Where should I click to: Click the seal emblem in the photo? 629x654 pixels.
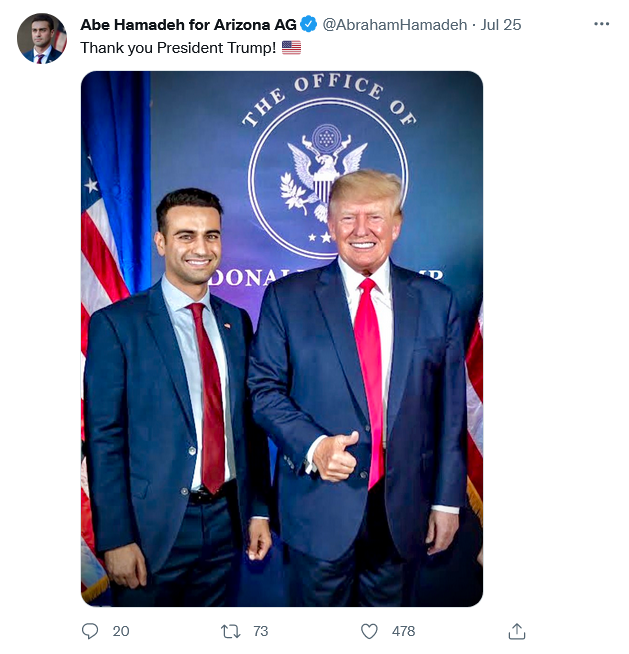point(323,173)
